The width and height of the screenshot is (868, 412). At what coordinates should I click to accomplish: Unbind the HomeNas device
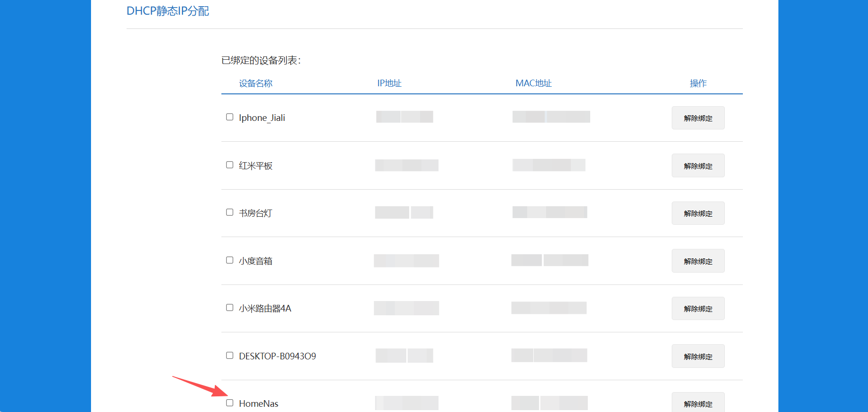pos(698,403)
